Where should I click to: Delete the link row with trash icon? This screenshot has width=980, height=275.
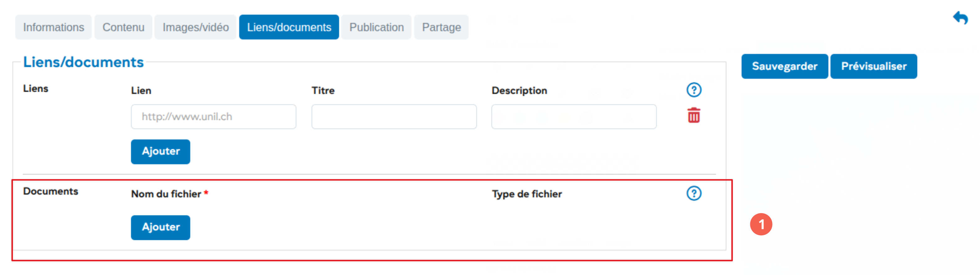[694, 115]
